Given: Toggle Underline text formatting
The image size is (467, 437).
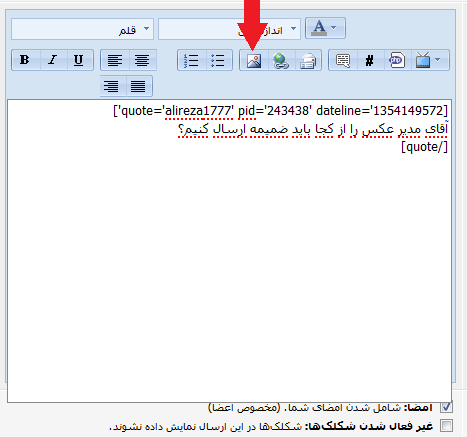Looking at the screenshot, I should [x=79, y=60].
